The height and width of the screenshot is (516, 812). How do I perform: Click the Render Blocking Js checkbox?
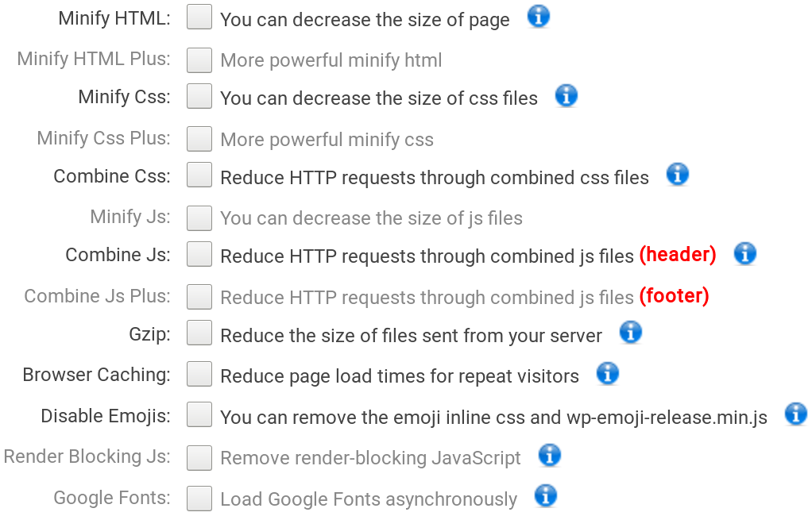199,456
